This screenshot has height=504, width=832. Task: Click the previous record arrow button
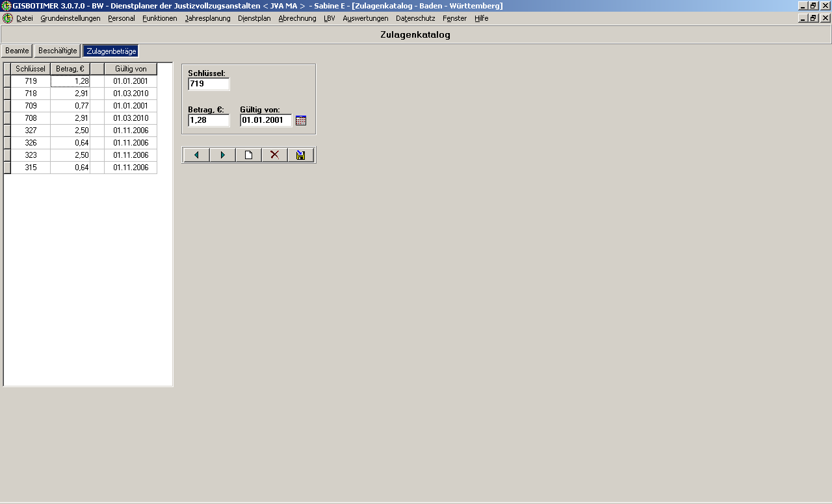[196, 155]
